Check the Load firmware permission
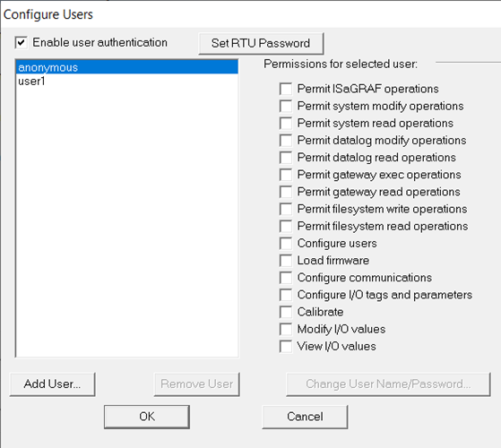The image size is (501, 448). coord(286,261)
